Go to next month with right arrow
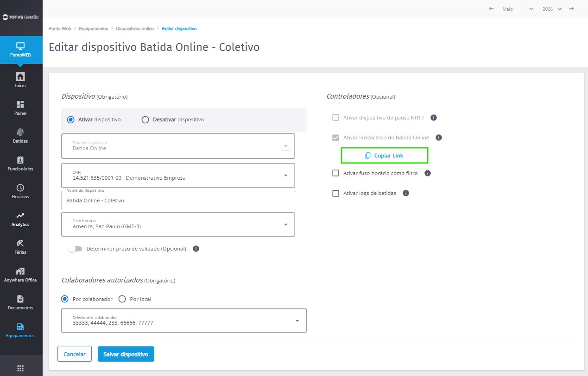Viewport: 588px width, 376px height. click(x=572, y=9)
